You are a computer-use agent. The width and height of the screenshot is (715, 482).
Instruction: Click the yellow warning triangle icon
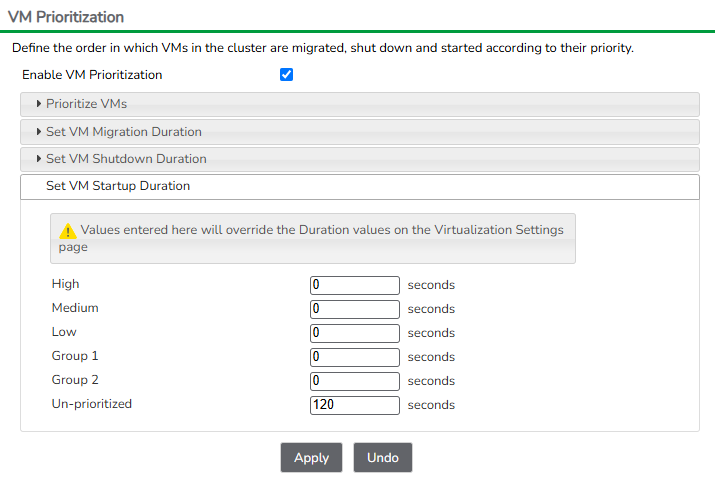(x=68, y=231)
